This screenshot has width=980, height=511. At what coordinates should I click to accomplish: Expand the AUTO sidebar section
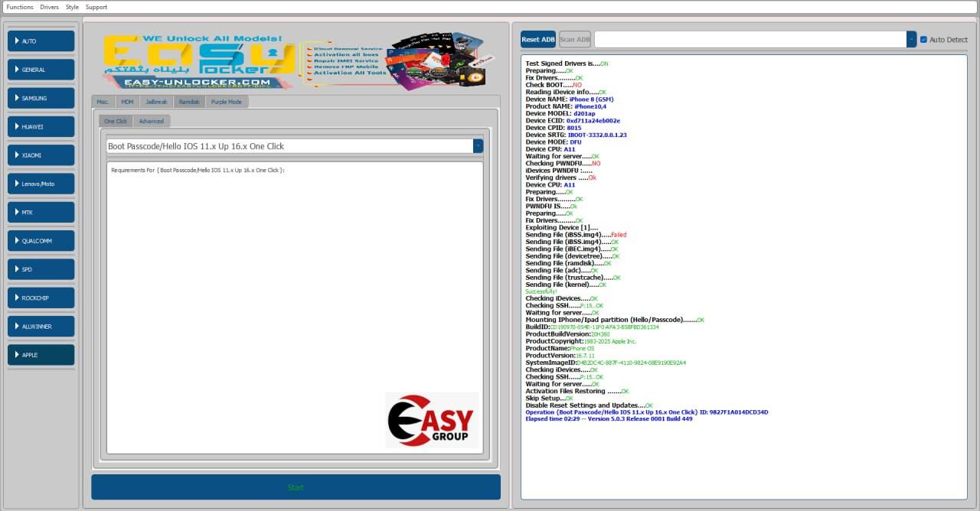point(41,41)
